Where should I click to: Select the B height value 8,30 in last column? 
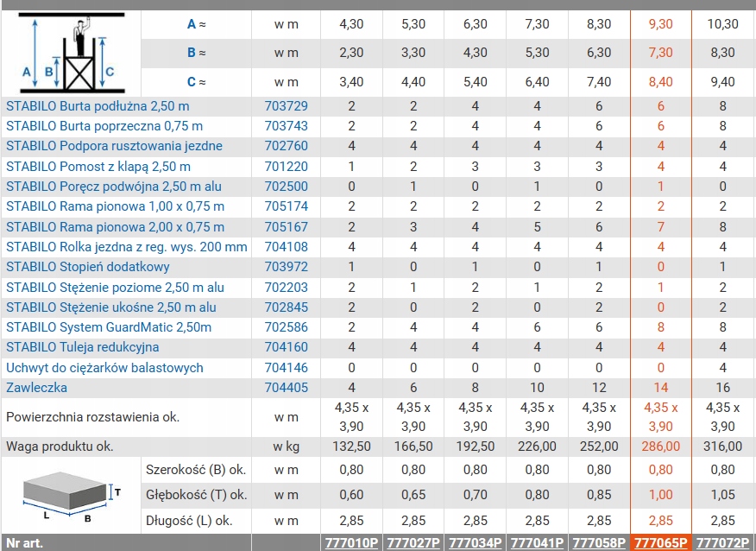click(x=722, y=53)
